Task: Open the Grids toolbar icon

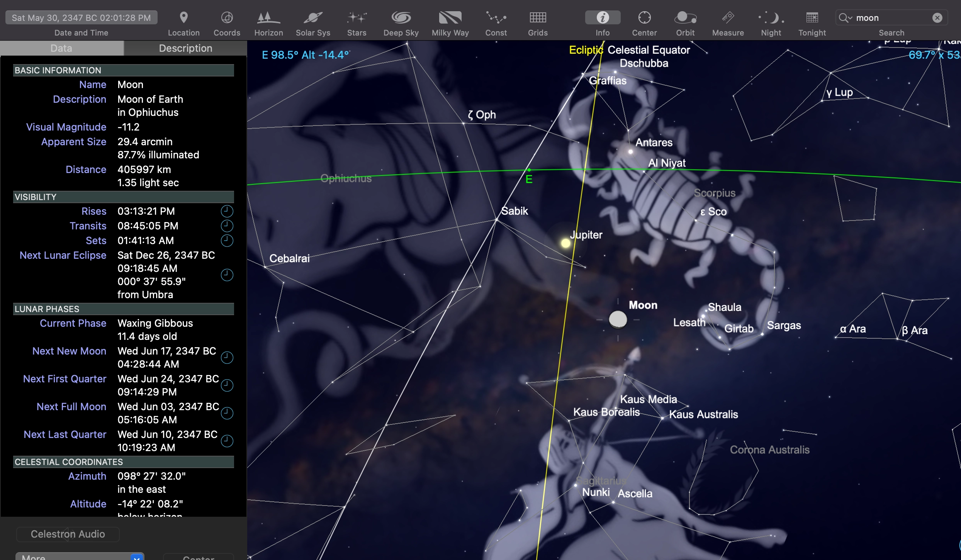Action: pyautogui.click(x=538, y=18)
